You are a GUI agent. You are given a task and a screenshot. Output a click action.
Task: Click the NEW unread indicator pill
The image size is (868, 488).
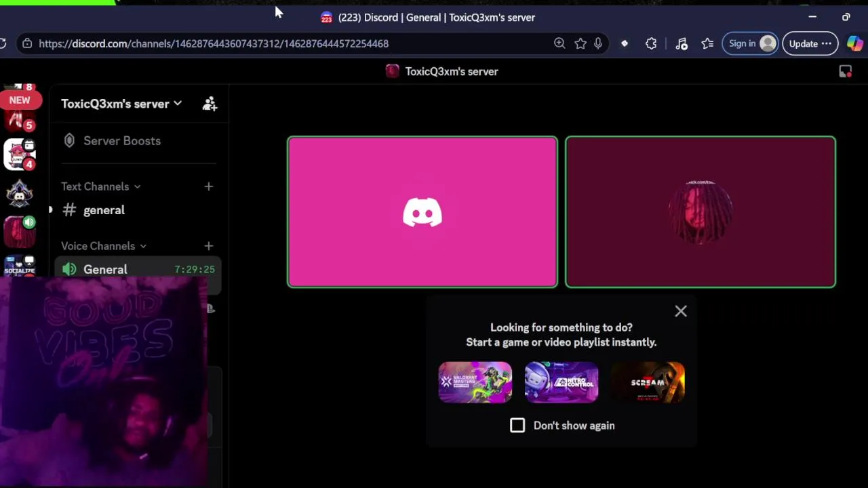[20, 100]
